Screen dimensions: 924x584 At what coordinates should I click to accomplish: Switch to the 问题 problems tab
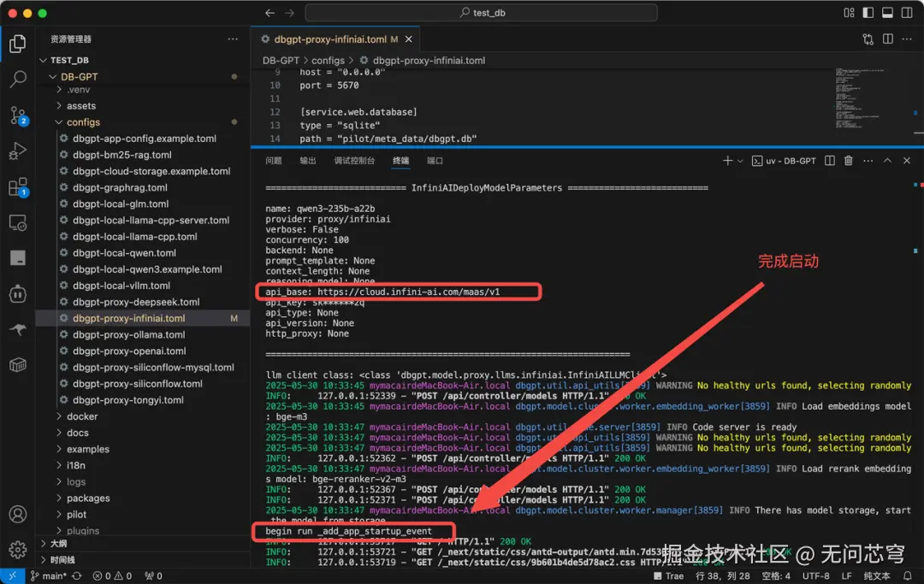tap(274, 161)
